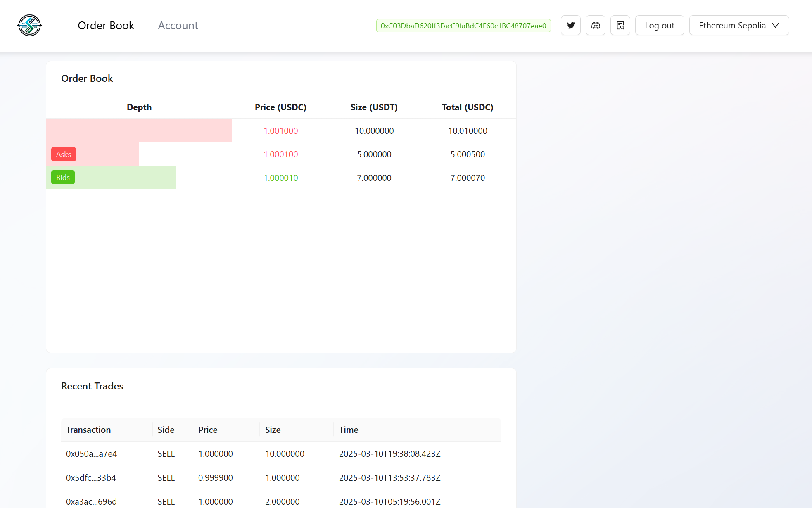
Task: Select ask price 1.000100
Action: 281,154
